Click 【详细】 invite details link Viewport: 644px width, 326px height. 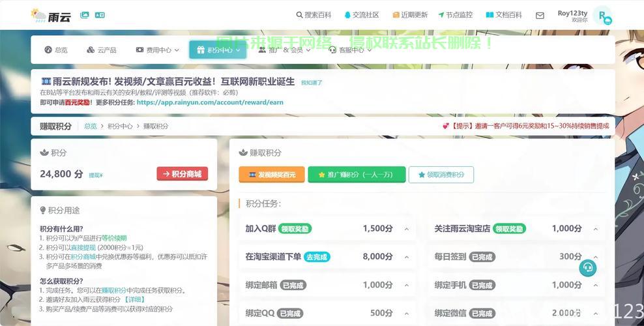click(134, 300)
